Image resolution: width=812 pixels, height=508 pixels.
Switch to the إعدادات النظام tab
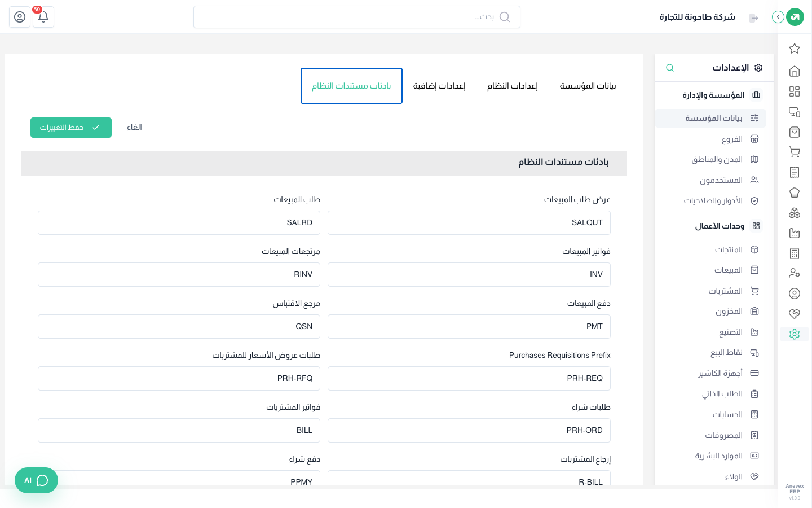[x=513, y=86]
